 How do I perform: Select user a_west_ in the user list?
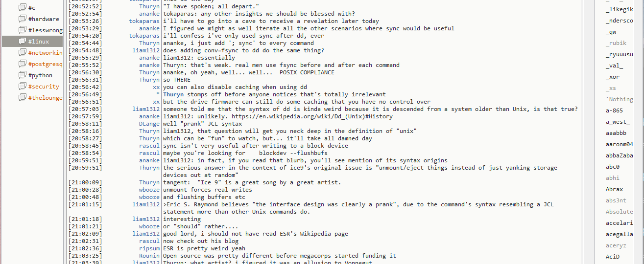pos(618,122)
